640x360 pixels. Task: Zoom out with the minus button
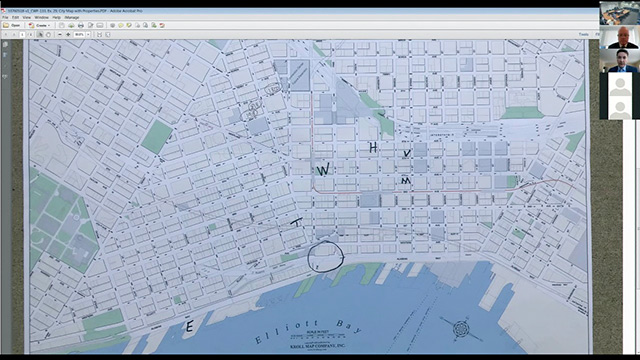pyautogui.click(x=60, y=35)
